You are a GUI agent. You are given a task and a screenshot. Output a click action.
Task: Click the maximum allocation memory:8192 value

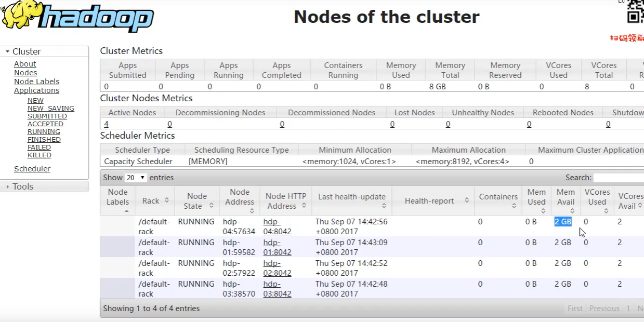tap(463, 162)
